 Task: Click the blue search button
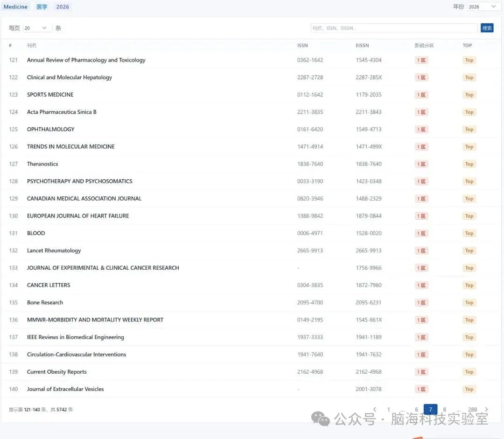click(x=487, y=28)
